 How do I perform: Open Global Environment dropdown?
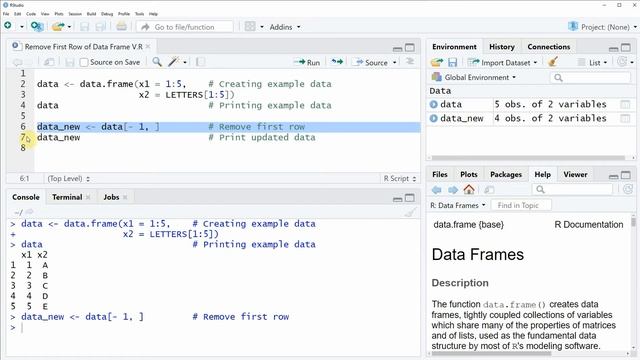click(474, 77)
